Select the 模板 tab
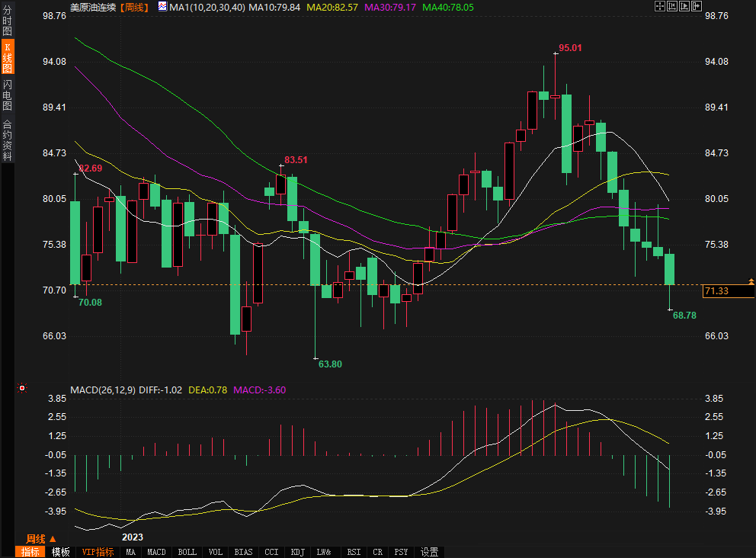This screenshot has height=558, width=756. [x=61, y=552]
